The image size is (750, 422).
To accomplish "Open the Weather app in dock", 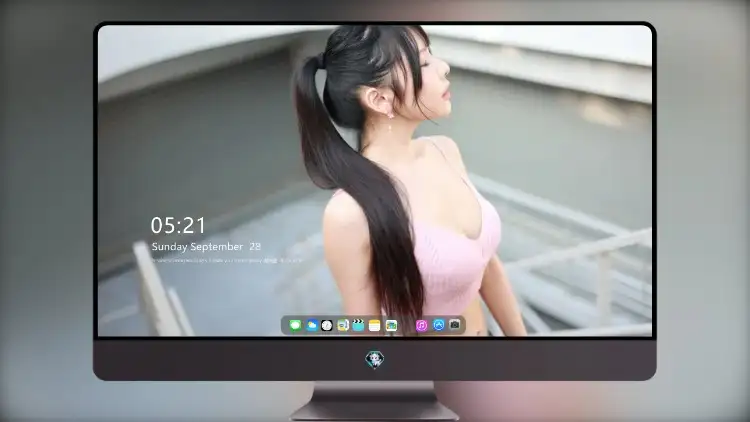I will click(311, 325).
